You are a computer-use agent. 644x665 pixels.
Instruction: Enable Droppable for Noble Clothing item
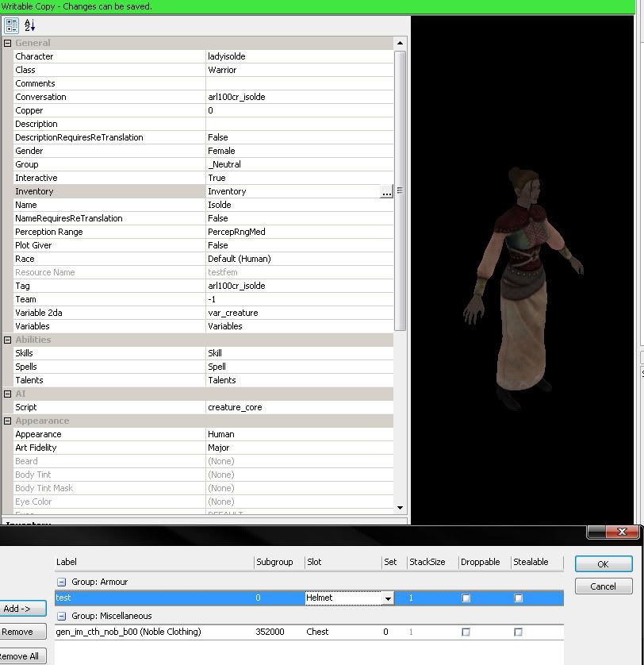click(466, 632)
